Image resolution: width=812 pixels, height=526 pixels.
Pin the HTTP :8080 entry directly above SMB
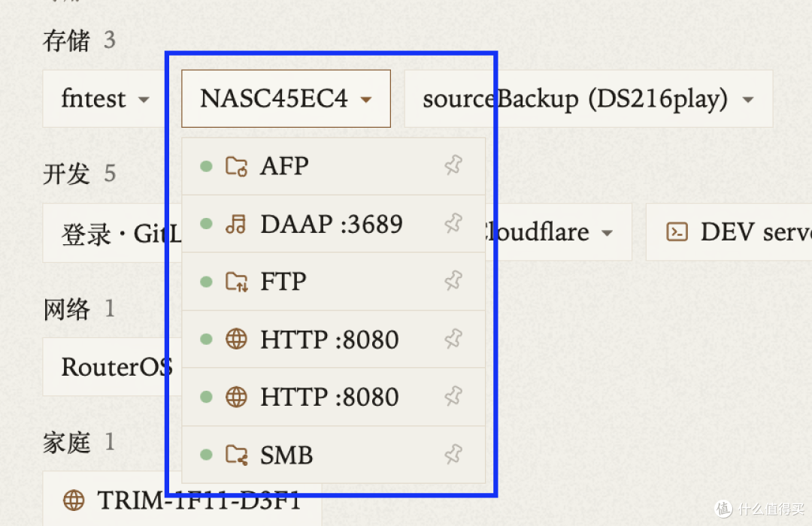point(453,397)
